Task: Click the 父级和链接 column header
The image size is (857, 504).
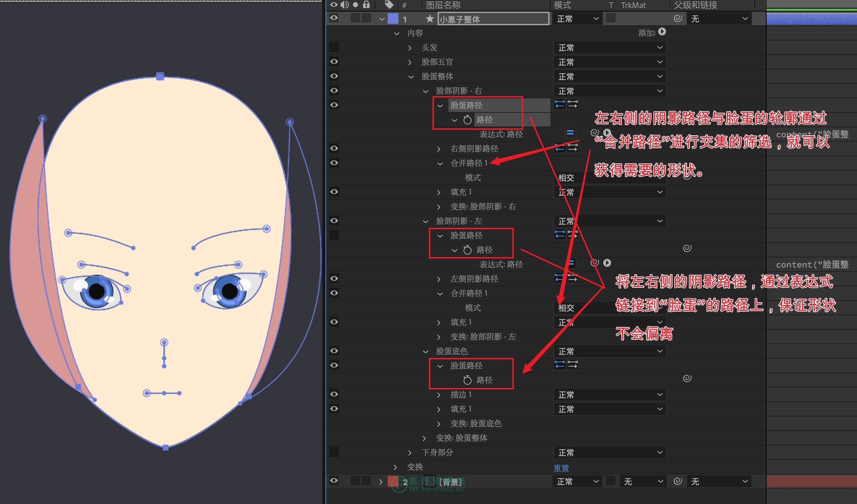Action: pyautogui.click(x=695, y=5)
